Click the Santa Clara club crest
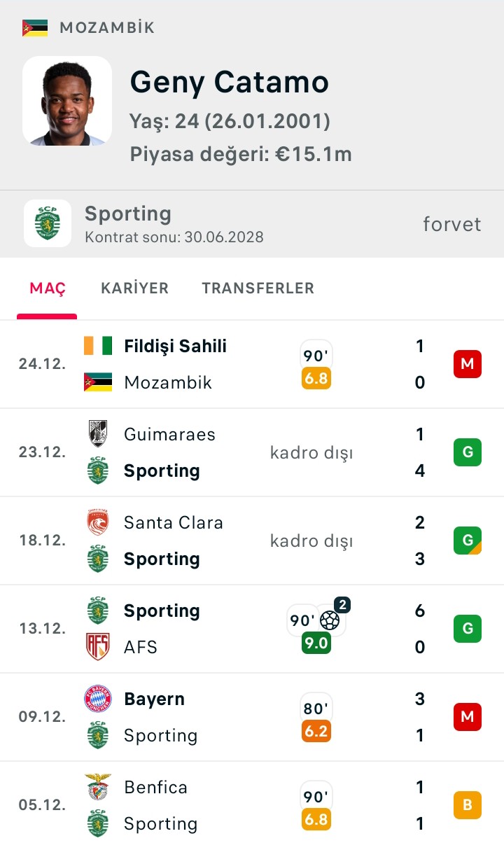The width and height of the screenshot is (504, 857). (x=98, y=522)
